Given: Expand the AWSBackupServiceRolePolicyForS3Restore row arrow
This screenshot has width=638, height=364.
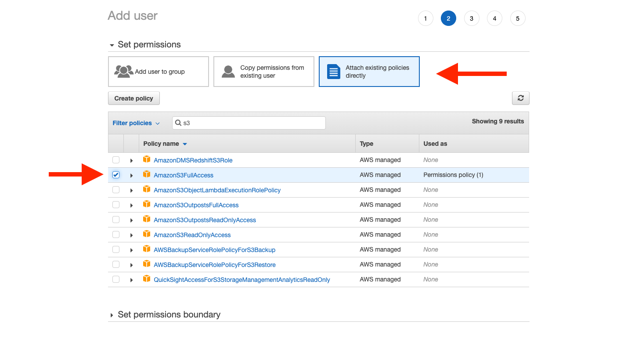Looking at the screenshot, I should [x=131, y=265].
